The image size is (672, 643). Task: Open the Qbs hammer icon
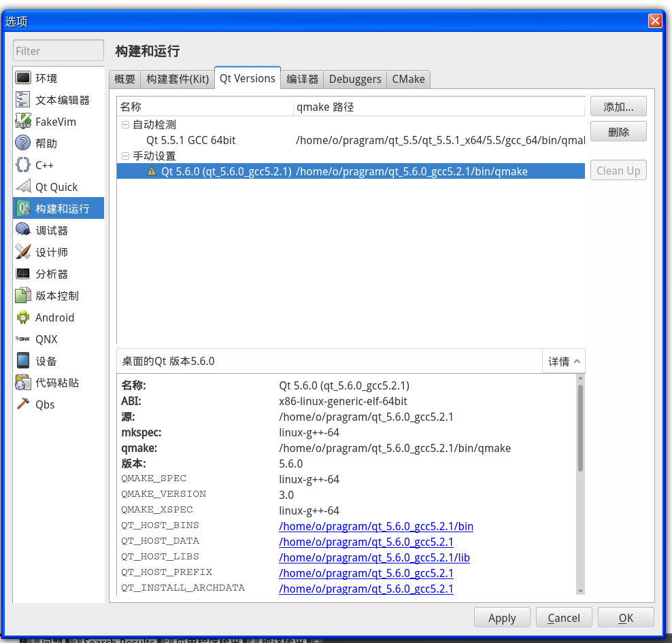tap(23, 404)
